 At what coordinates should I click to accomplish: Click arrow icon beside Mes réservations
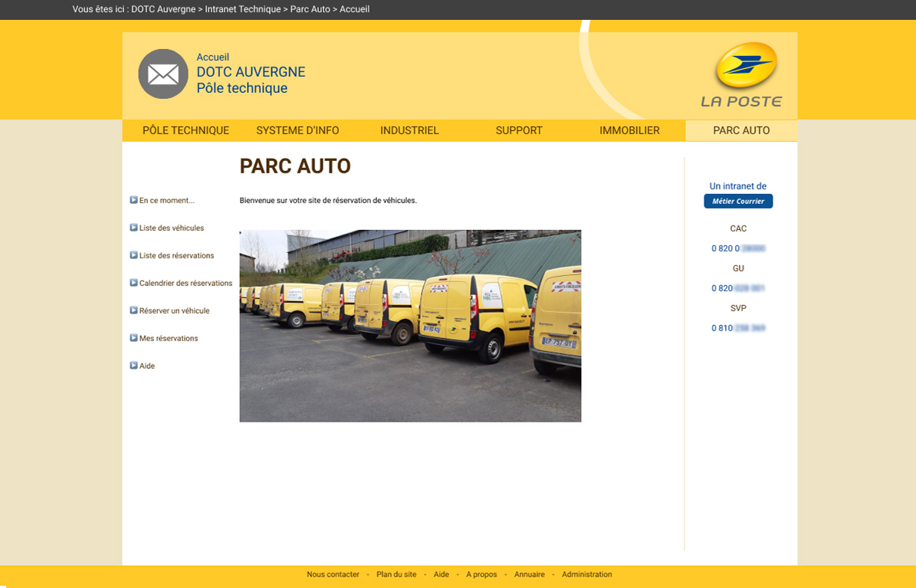coord(134,338)
